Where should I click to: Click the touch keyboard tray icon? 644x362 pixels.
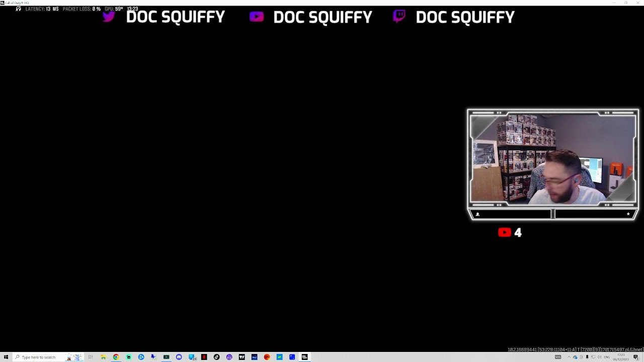coord(558,357)
